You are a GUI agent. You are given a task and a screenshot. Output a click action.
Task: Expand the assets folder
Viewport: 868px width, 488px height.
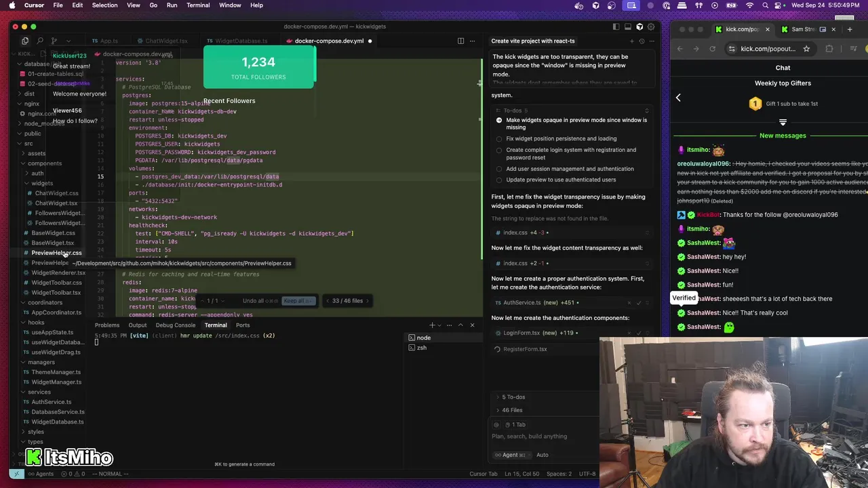(37, 153)
